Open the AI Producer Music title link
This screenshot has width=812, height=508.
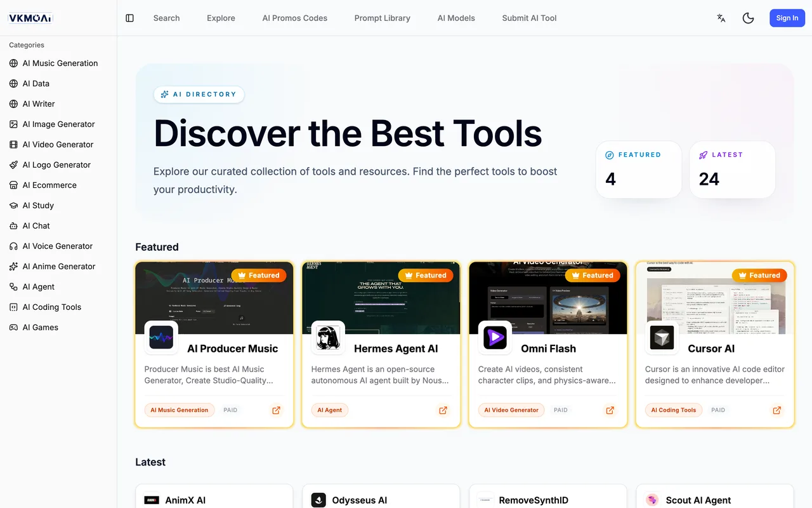point(233,349)
